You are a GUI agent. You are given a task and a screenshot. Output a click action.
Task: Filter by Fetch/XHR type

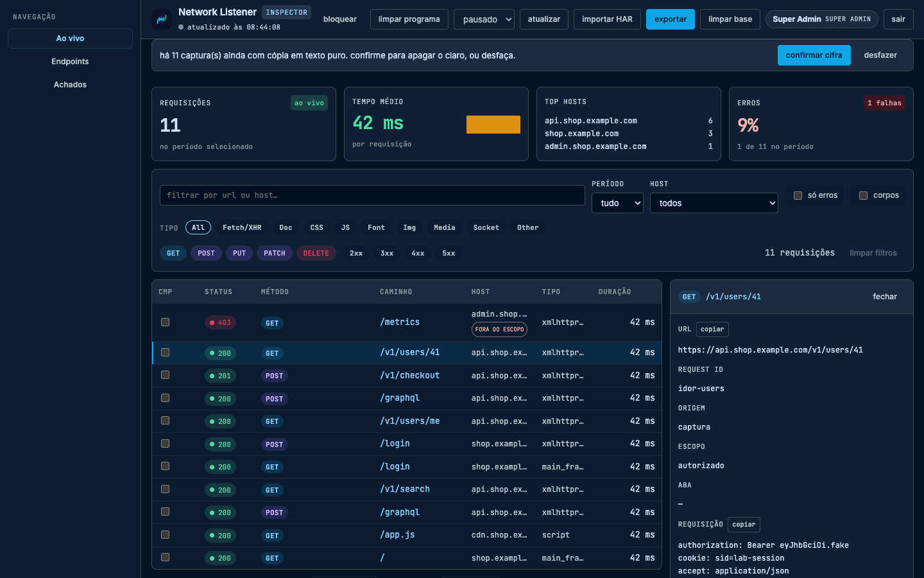pos(242,227)
